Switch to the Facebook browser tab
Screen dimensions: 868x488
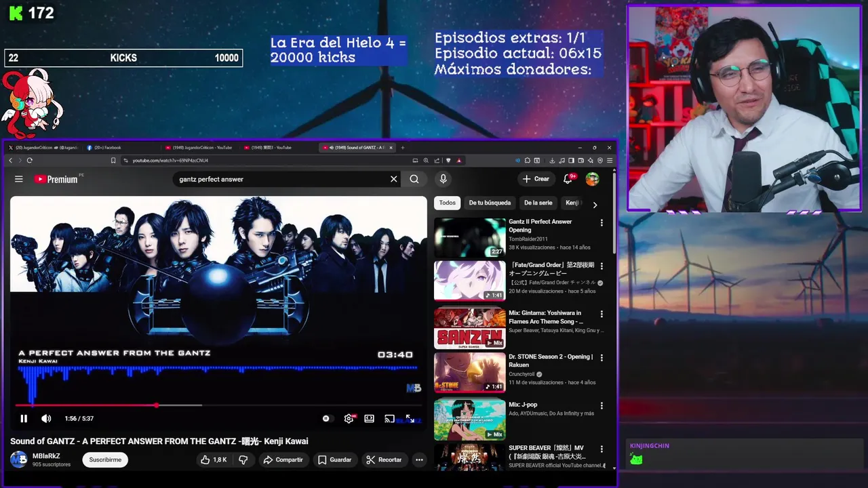click(122, 147)
